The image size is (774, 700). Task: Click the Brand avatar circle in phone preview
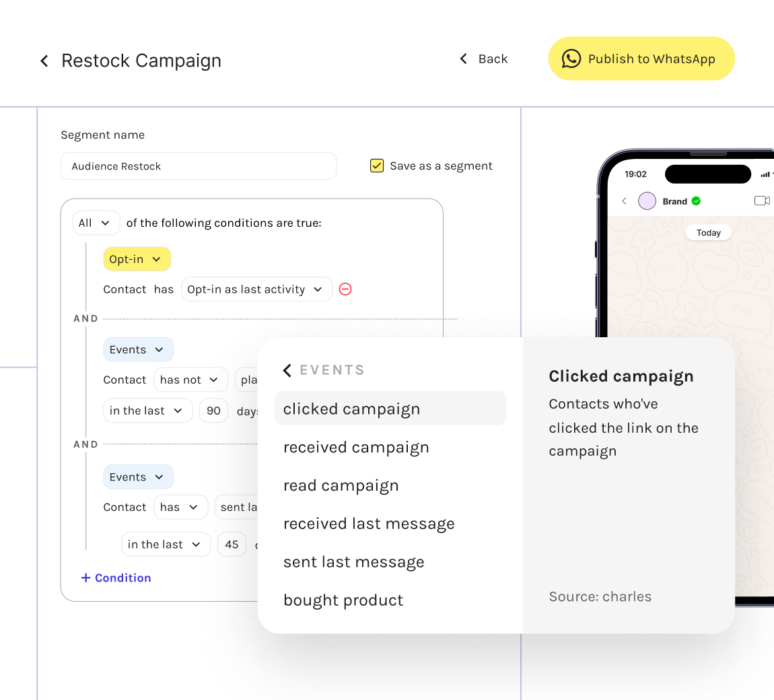pos(647,201)
